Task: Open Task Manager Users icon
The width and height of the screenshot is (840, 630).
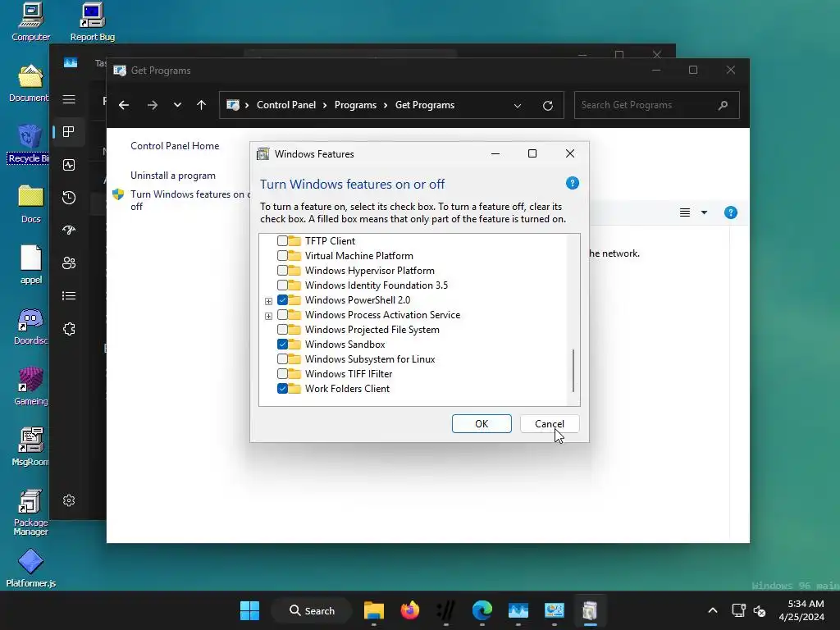Action: tap(69, 263)
